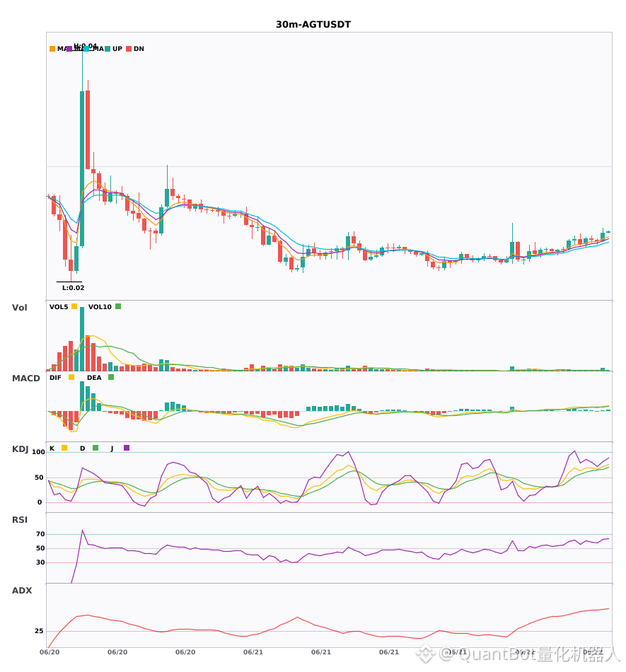Screen dimensions: 626x672
Task: Click the ADX panel label
Action: pyautogui.click(x=22, y=591)
